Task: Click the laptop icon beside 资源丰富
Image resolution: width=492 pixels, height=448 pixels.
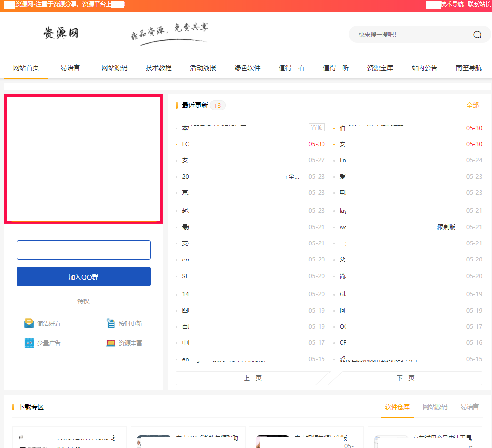Action: (x=110, y=343)
